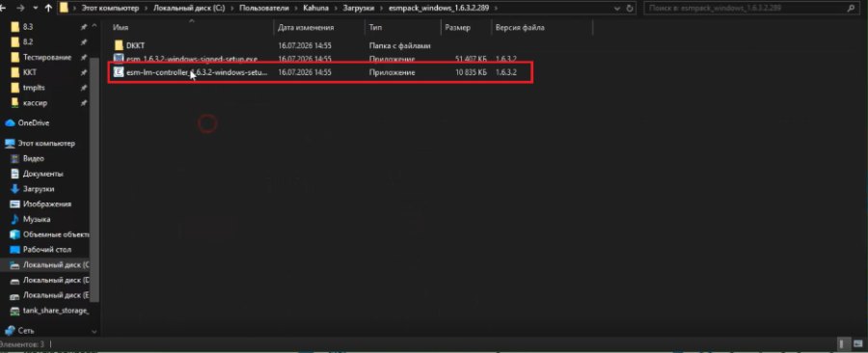This screenshot has height=353, width=868.
Task: Select esm-lm-controller setup file icon
Action: click(x=119, y=72)
